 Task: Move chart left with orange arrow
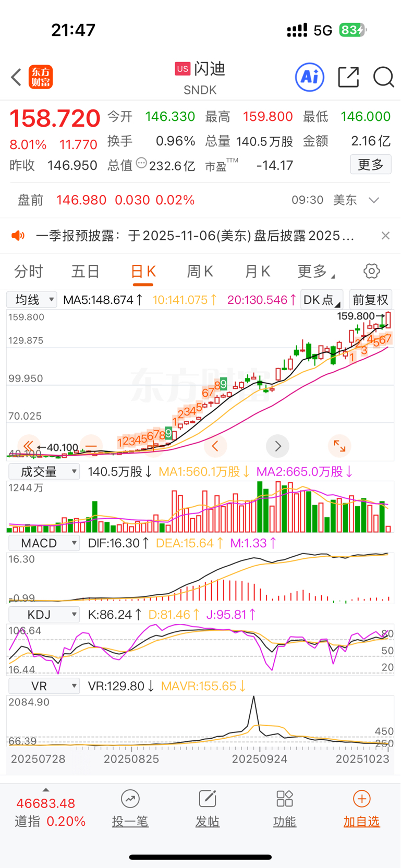[215, 446]
